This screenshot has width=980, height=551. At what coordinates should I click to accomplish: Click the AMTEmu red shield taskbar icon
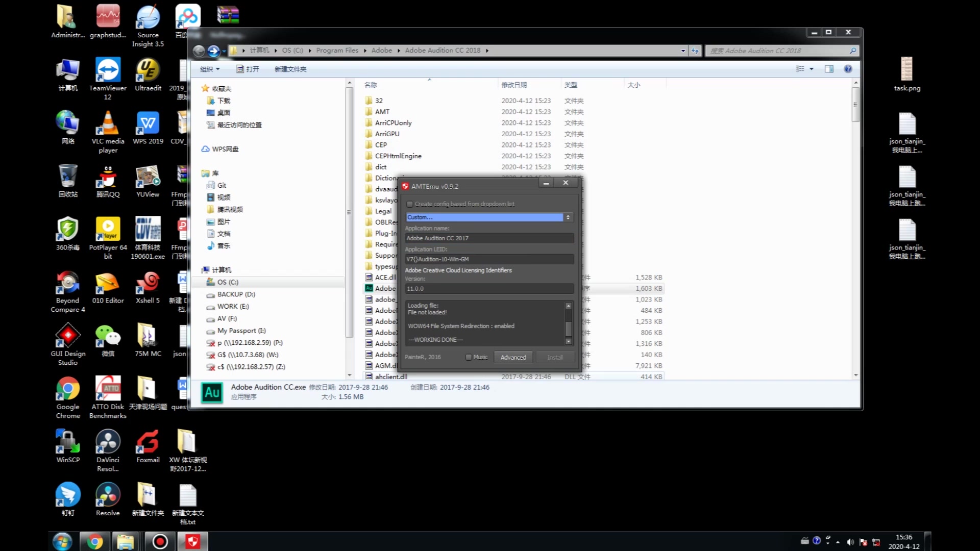point(192,541)
